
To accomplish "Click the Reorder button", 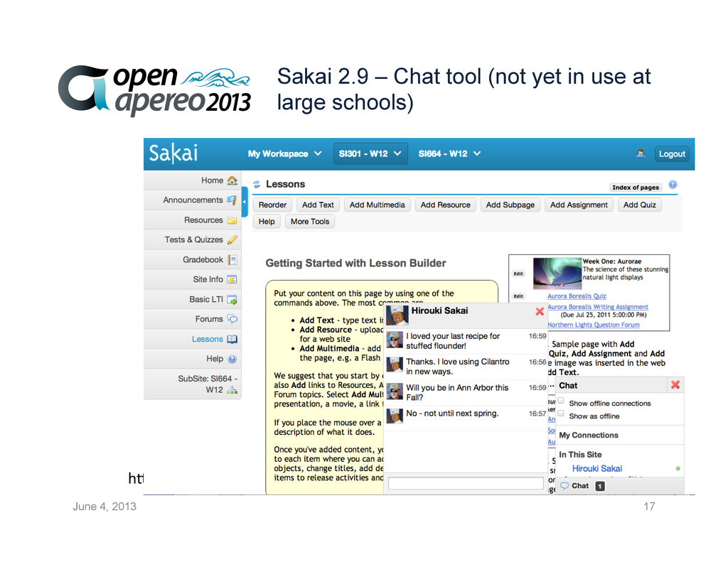I will (x=272, y=205).
